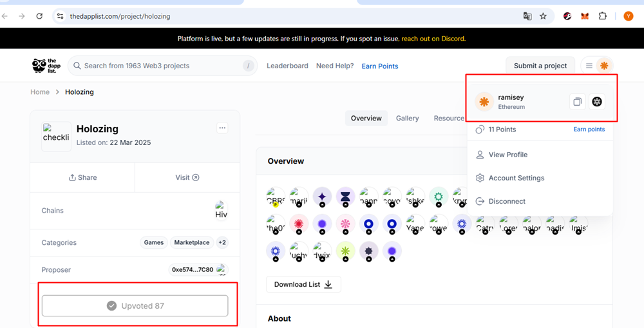Go to Home breadcrumb
Viewport: 644px width, 328px height.
point(40,92)
